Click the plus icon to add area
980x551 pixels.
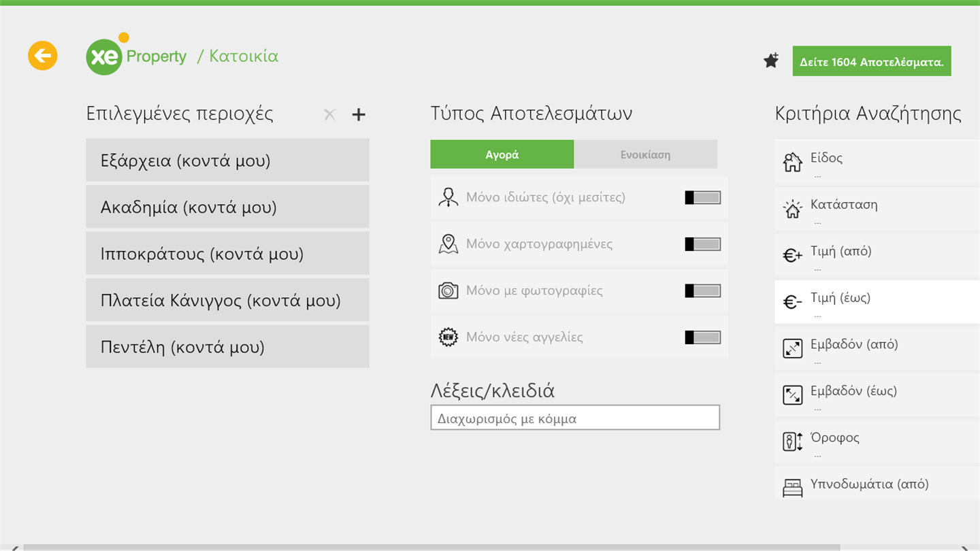(x=359, y=115)
